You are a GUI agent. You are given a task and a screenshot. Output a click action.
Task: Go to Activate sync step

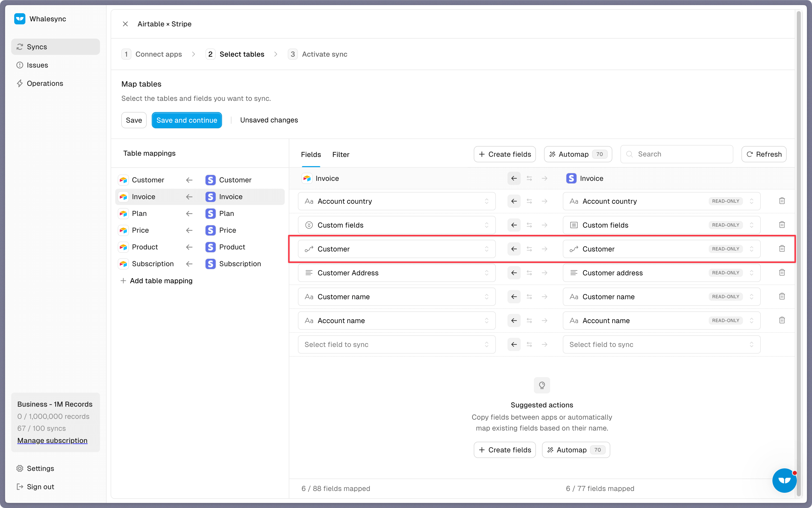317,54
